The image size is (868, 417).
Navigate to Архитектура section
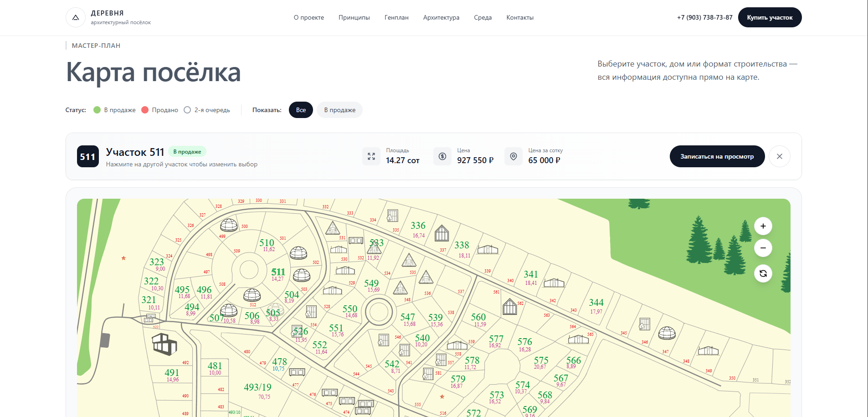click(441, 17)
